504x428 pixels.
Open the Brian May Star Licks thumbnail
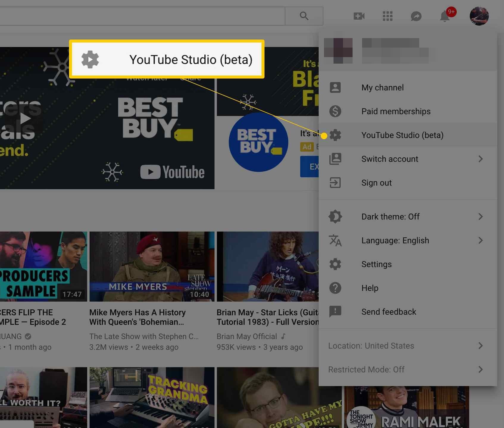click(268, 266)
